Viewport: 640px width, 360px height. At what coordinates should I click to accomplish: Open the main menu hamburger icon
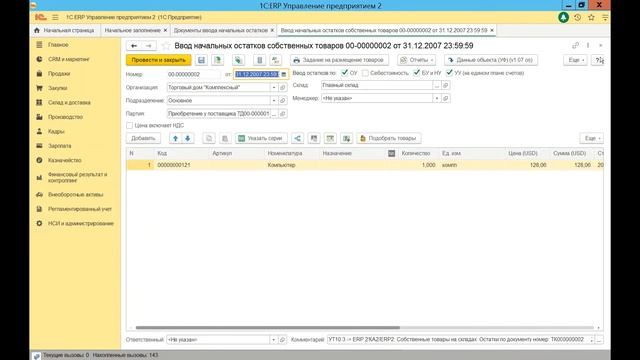(x=55, y=17)
